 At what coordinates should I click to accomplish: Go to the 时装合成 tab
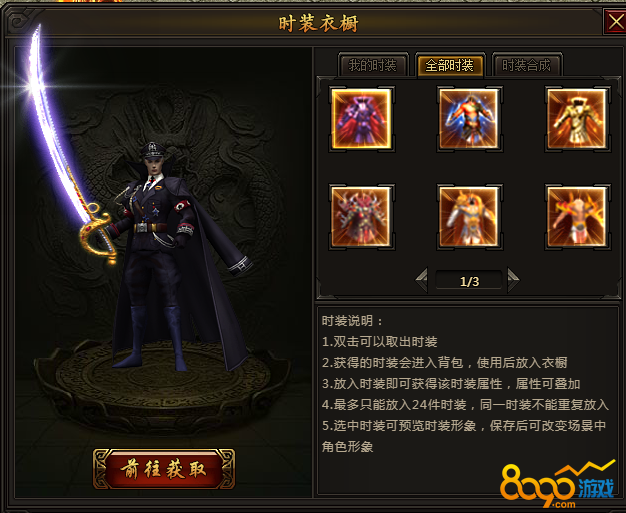click(527, 65)
